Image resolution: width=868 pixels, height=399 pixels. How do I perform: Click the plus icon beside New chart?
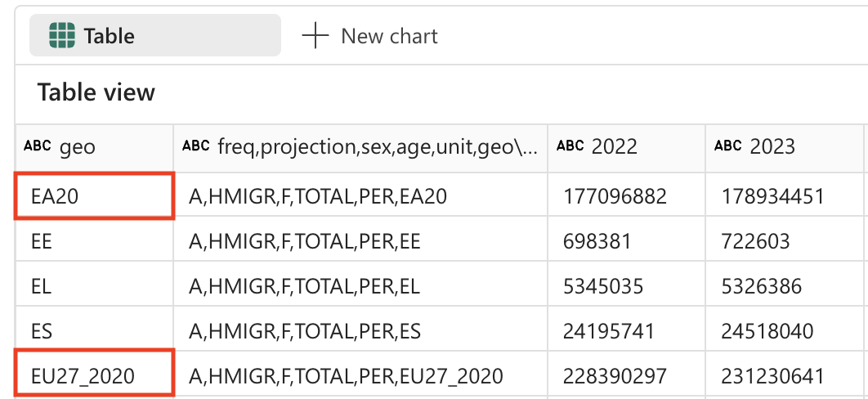click(315, 36)
